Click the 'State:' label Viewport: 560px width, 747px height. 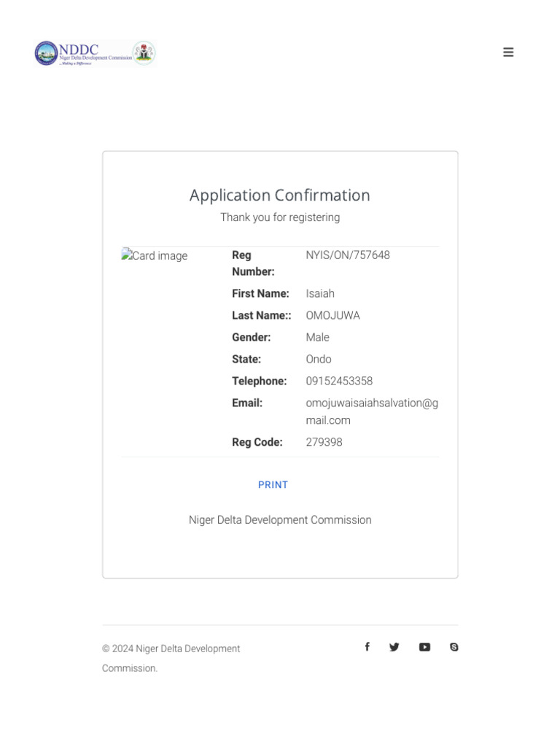tap(246, 359)
